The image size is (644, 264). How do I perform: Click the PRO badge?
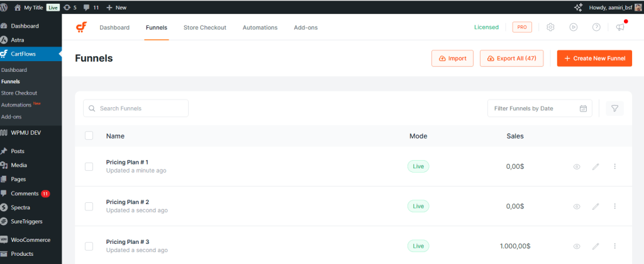click(x=522, y=27)
